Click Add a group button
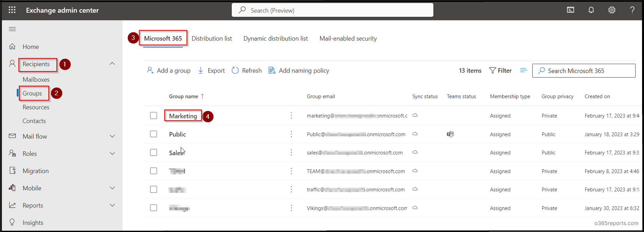 (x=169, y=71)
